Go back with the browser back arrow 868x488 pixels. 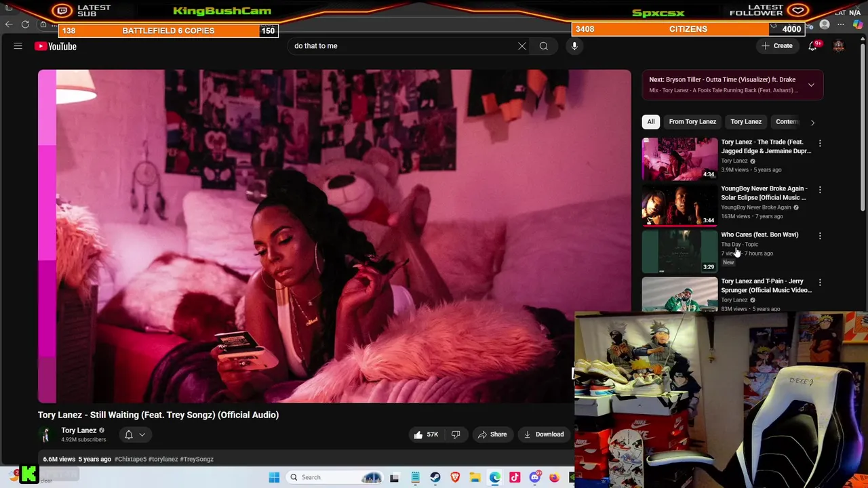[9, 24]
